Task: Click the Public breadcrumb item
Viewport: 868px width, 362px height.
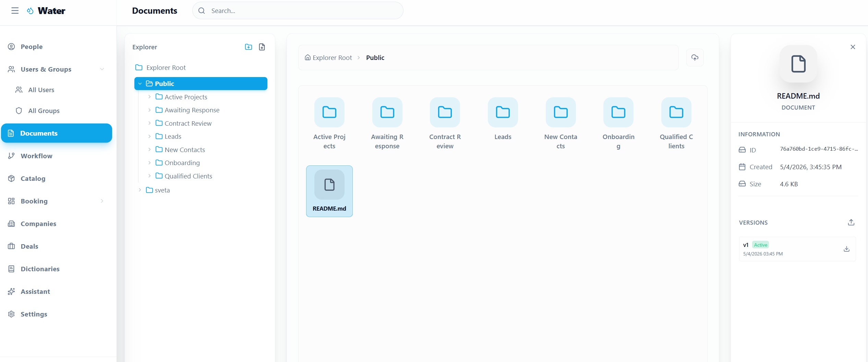Action: (375, 58)
